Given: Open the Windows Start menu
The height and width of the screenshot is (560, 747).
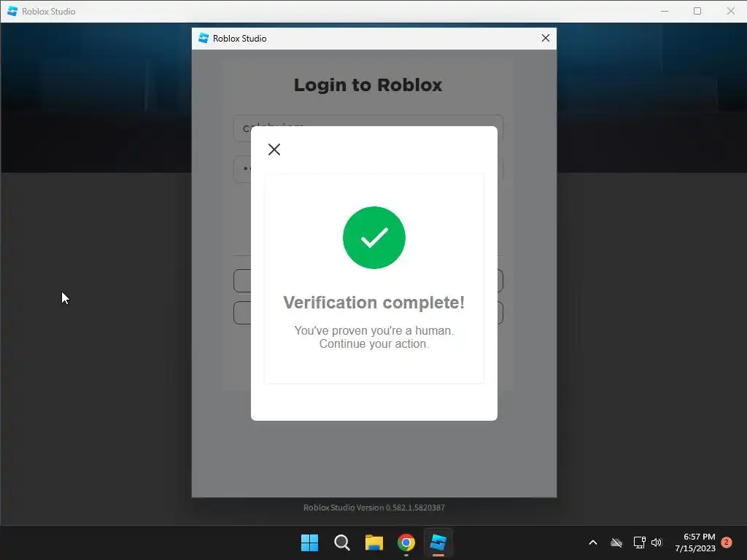Looking at the screenshot, I should (x=309, y=542).
